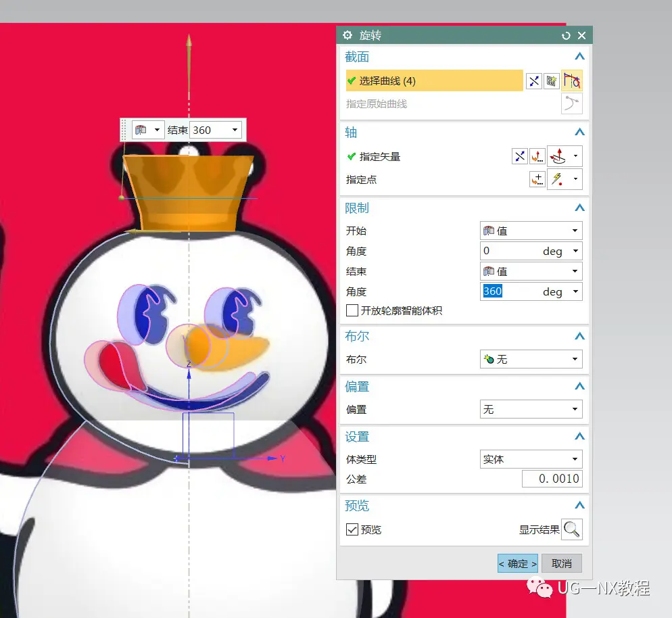Image resolution: width=672 pixels, height=618 pixels.
Task: Click the 选择曲线 (4) selection step
Action: pos(434,80)
